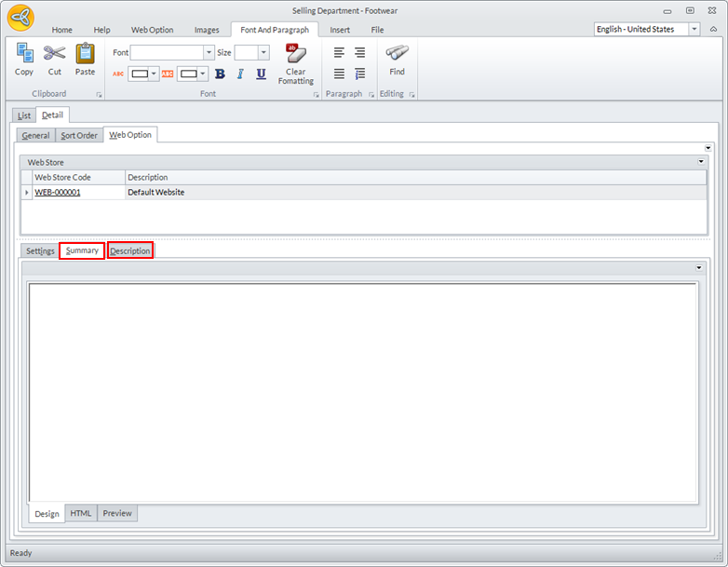This screenshot has height=567, width=728.
Task: Open the font Size dropdown
Action: click(263, 53)
